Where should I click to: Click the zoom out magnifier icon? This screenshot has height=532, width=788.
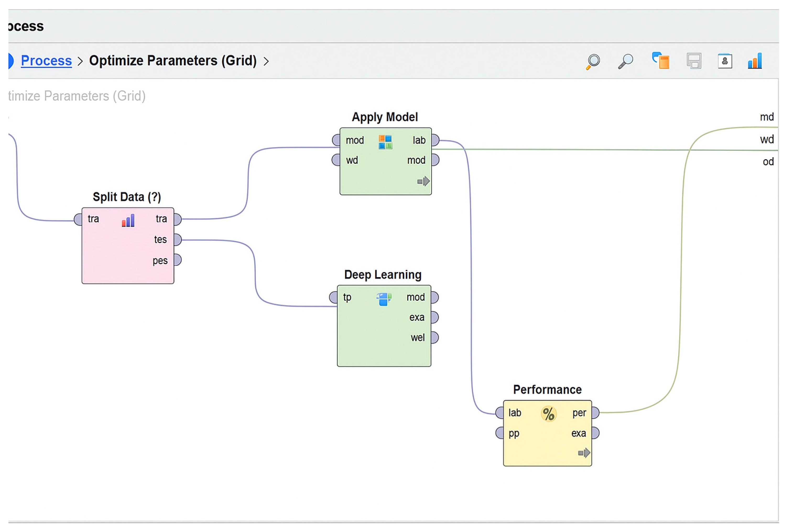[x=625, y=61]
